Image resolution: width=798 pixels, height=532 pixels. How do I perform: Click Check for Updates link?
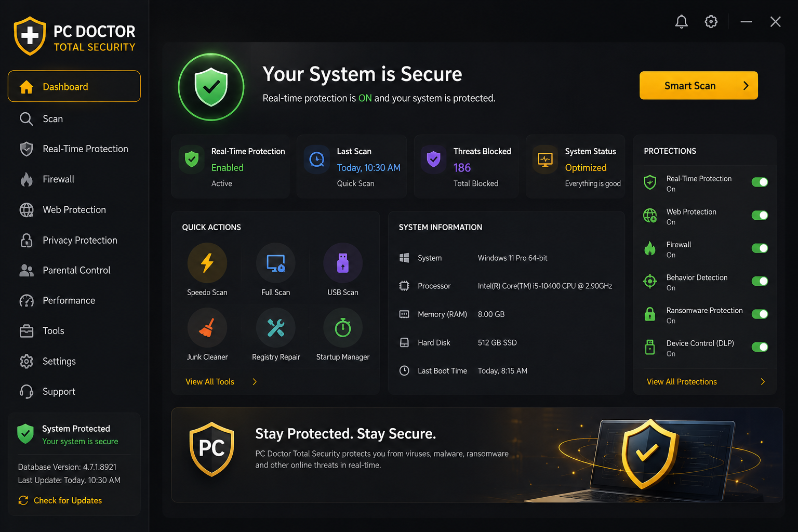60,500
